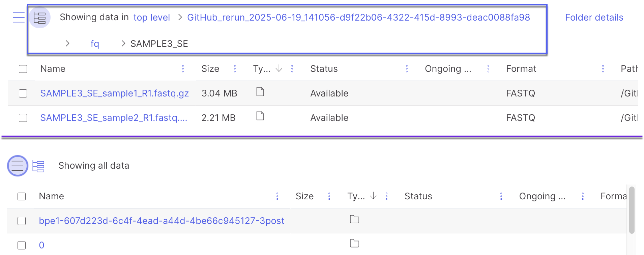
Task: Open bpe1-607d223d folder link
Action: click(162, 221)
